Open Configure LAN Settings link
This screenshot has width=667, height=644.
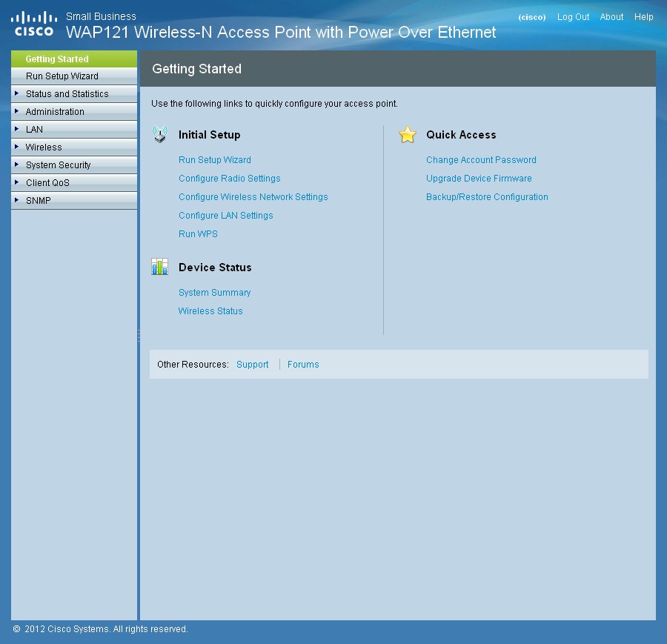coord(226,215)
